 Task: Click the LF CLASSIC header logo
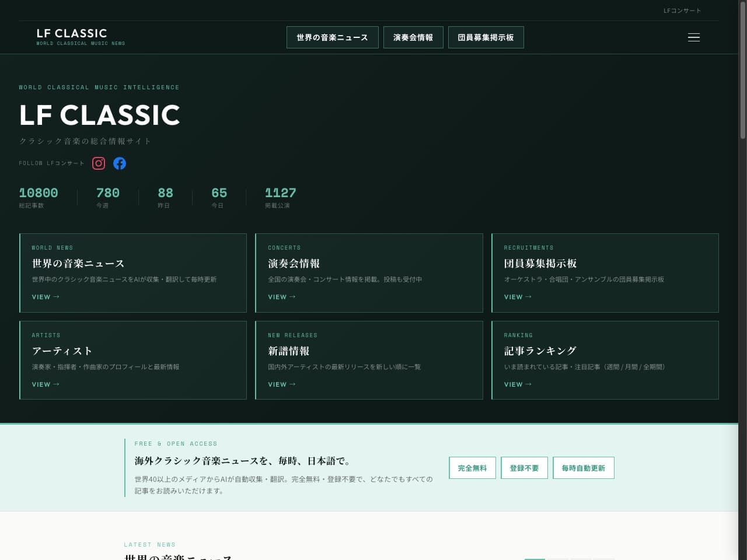81,37
